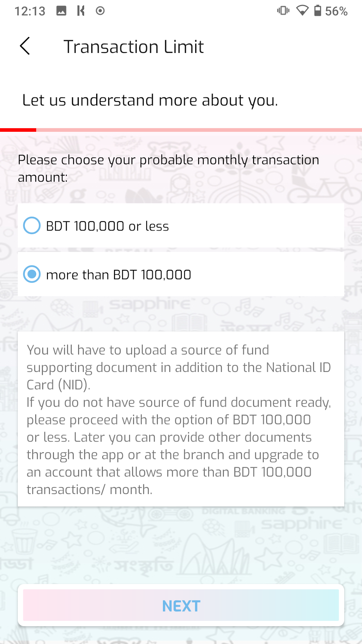Tap the 'more than BDT 100,000' label text
362x644 pixels.
pyautogui.click(x=119, y=274)
